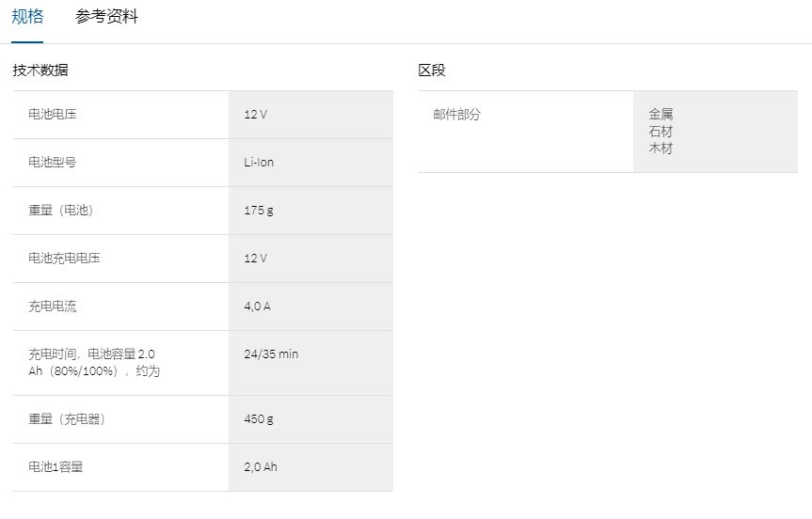Select the 电池电压 row label
This screenshot has height=519, width=812.
click(53, 115)
